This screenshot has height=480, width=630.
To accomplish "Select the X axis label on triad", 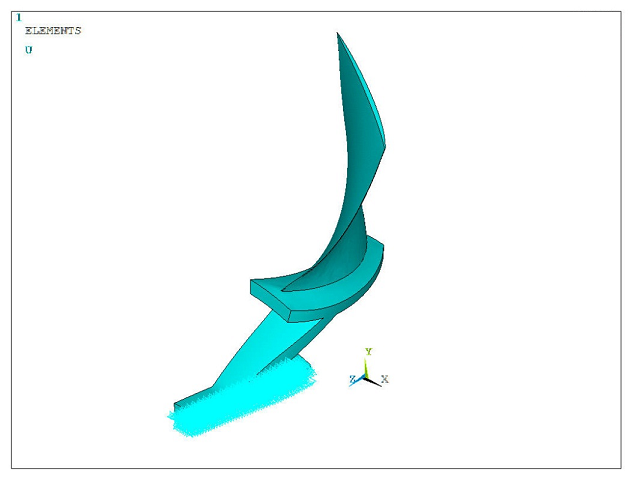I will tap(385, 379).
